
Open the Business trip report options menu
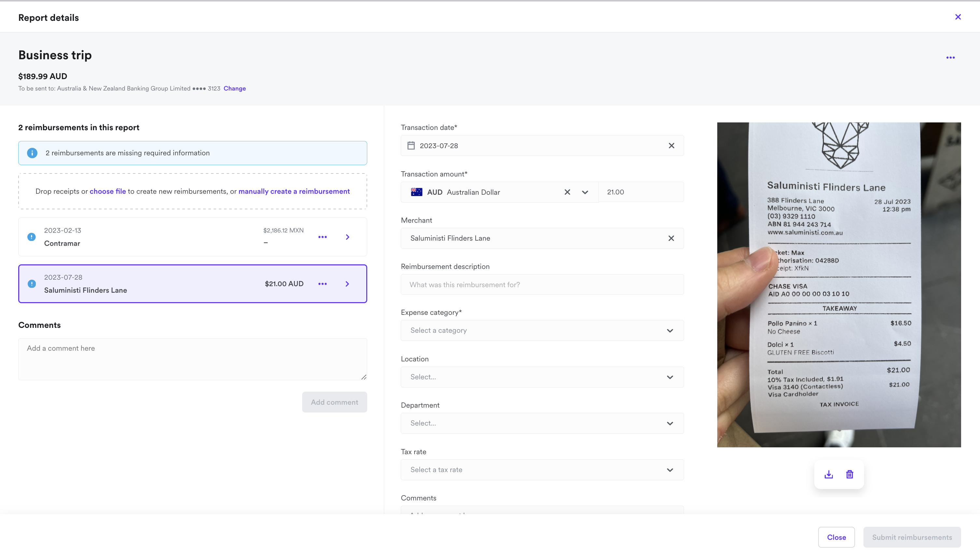point(950,58)
